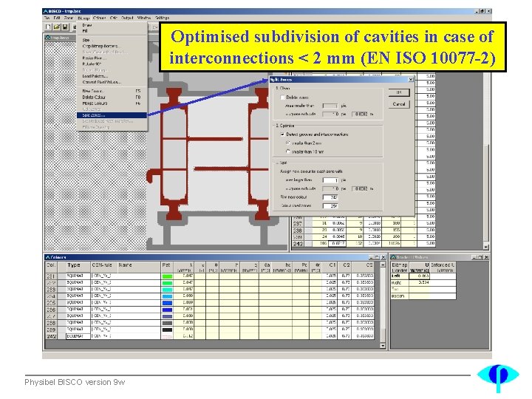Click the BISCO app icon in the main title bar

[x=45, y=11]
